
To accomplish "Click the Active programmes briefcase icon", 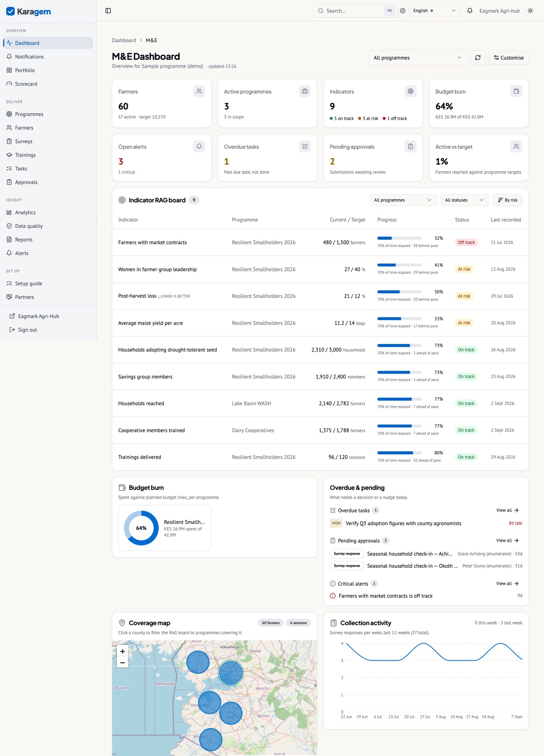I will pos(305,91).
